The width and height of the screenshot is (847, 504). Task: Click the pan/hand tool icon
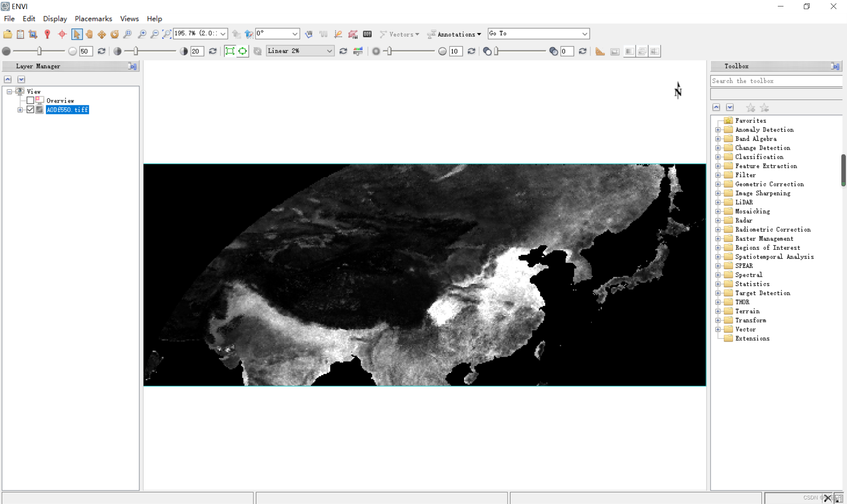coord(89,34)
